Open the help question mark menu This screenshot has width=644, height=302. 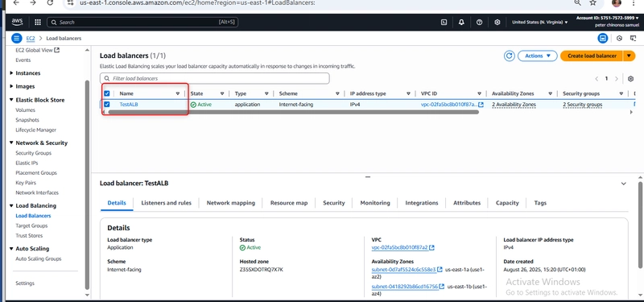[479, 23]
